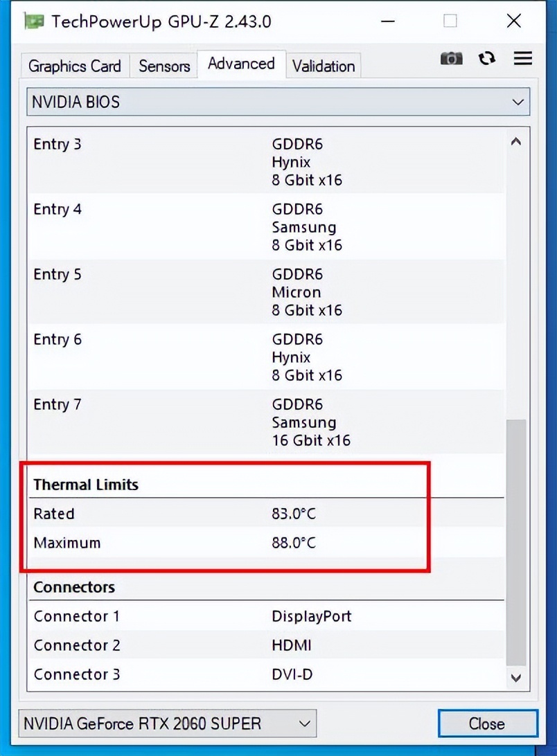Screen dimensions: 557x756
Task: Click the GPU-Z app icon in title bar
Action: pyautogui.click(x=34, y=21)
